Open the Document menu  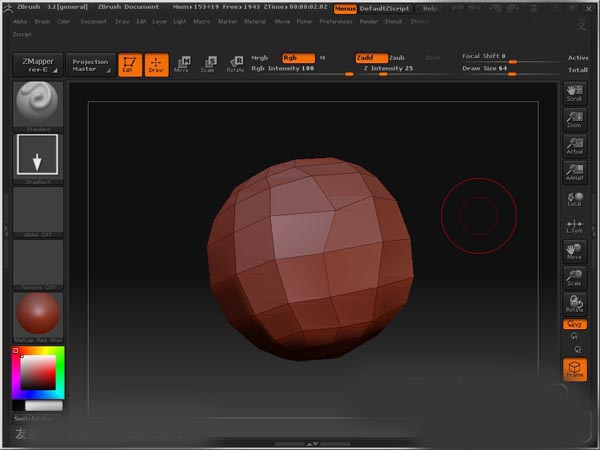coord(93,21)
